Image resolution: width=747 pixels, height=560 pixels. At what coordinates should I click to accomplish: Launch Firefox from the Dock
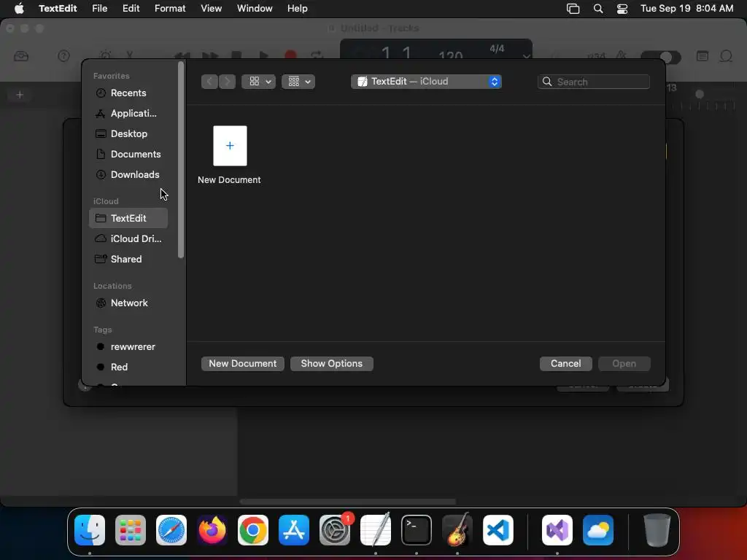[x=212, y=530]
